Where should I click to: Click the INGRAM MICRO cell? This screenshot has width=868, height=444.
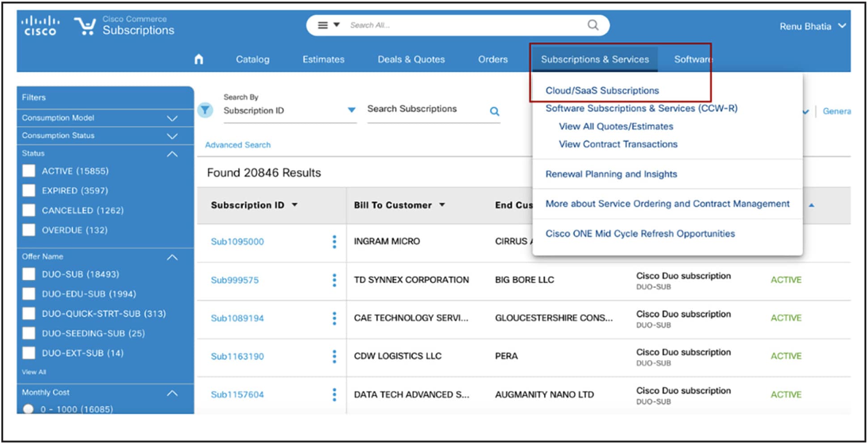coord(387,241)
